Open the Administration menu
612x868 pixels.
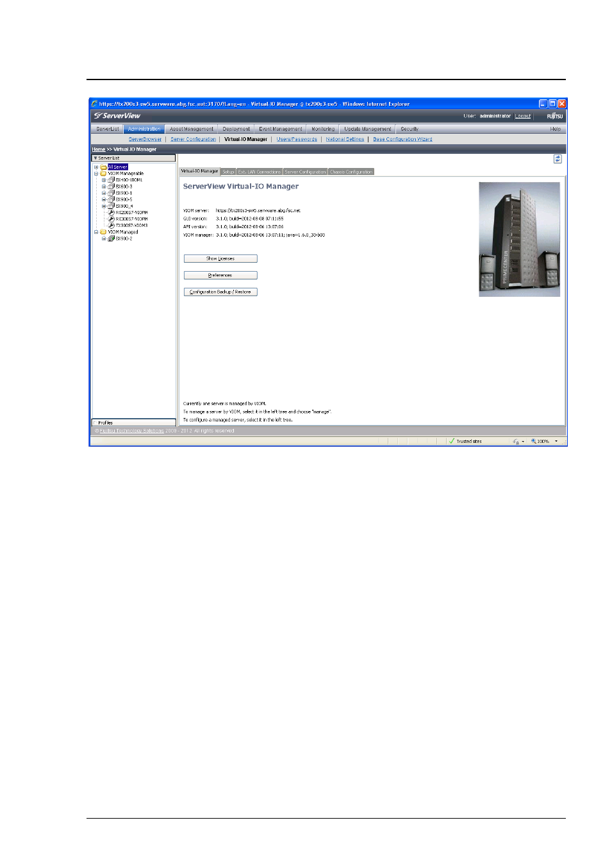click(x=144, y=129)
